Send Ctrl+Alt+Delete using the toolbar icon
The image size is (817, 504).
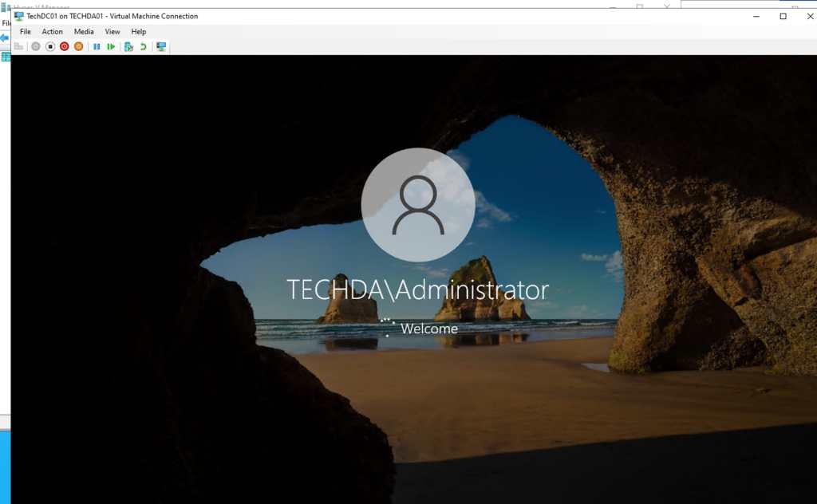[19, 47]
